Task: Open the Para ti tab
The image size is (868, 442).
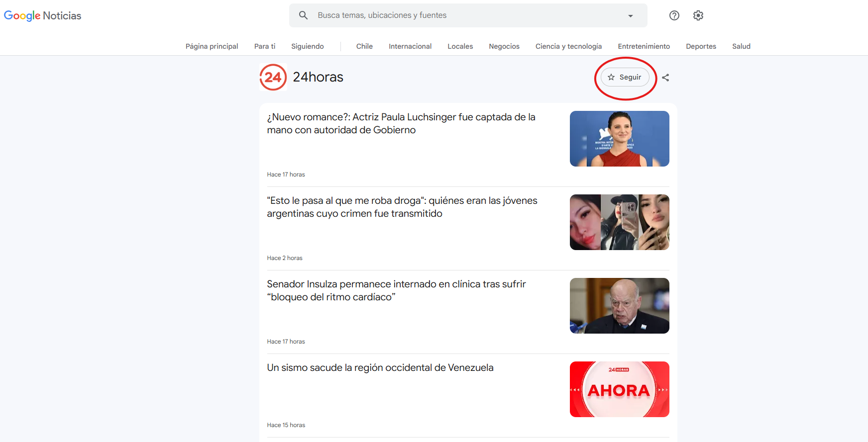Action: click(x=265, y=46)
